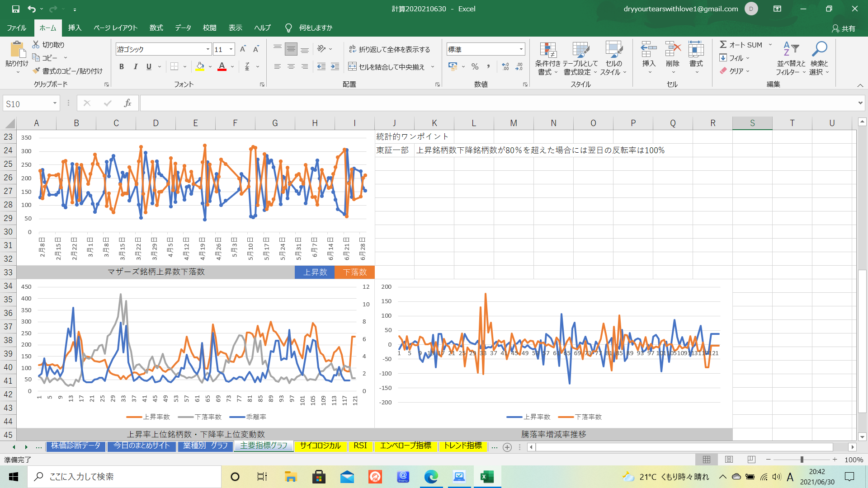
Task: Click the AutoSum sigma icon
Action: pos(723,45)
